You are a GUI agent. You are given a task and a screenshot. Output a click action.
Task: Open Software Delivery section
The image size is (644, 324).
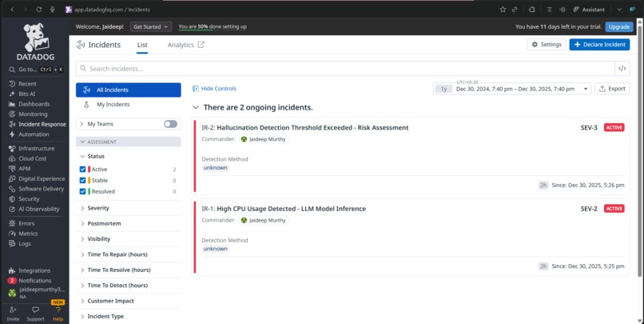coord(41,189)
